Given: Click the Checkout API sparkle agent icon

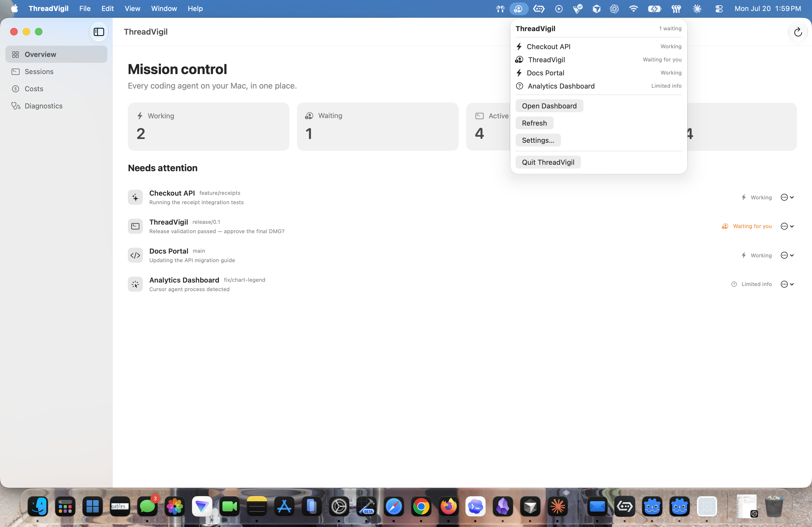Looking at the screenshot, I should [135, 197].
